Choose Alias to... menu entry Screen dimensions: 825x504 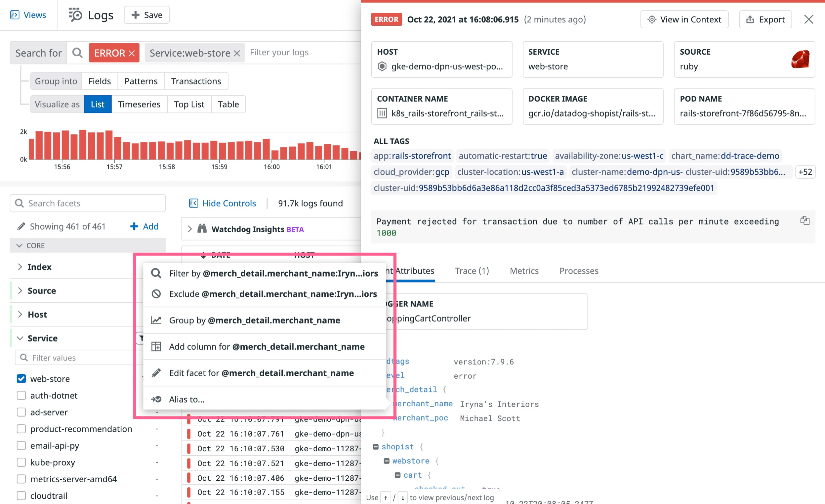(x=264, y=400)
